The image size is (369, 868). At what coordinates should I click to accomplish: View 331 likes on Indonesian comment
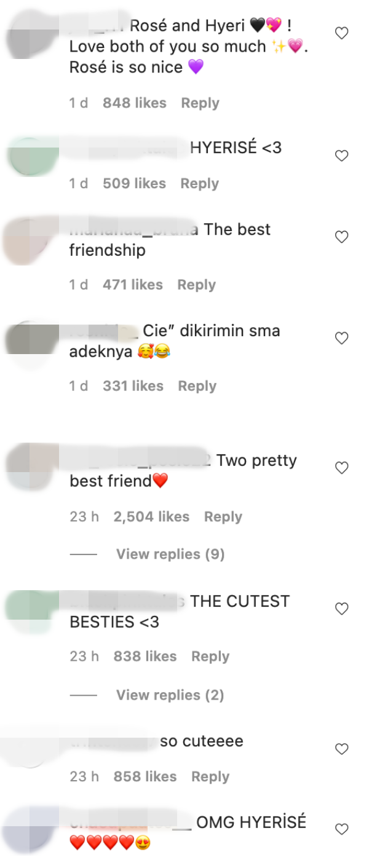(133, 386)
